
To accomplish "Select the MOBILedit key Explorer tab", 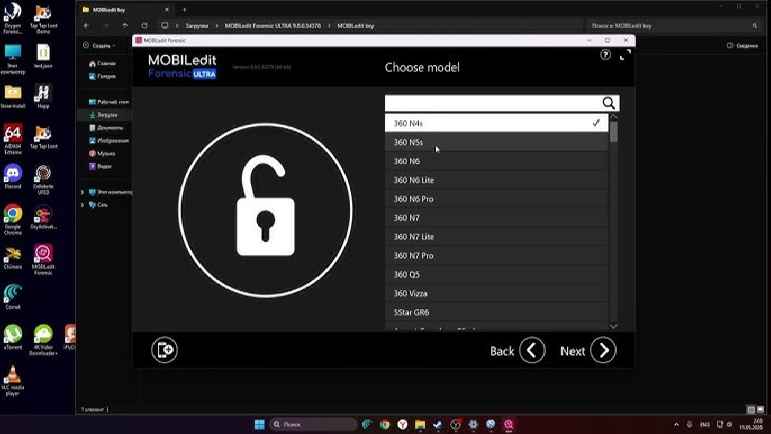I will (x=125, y=9).
